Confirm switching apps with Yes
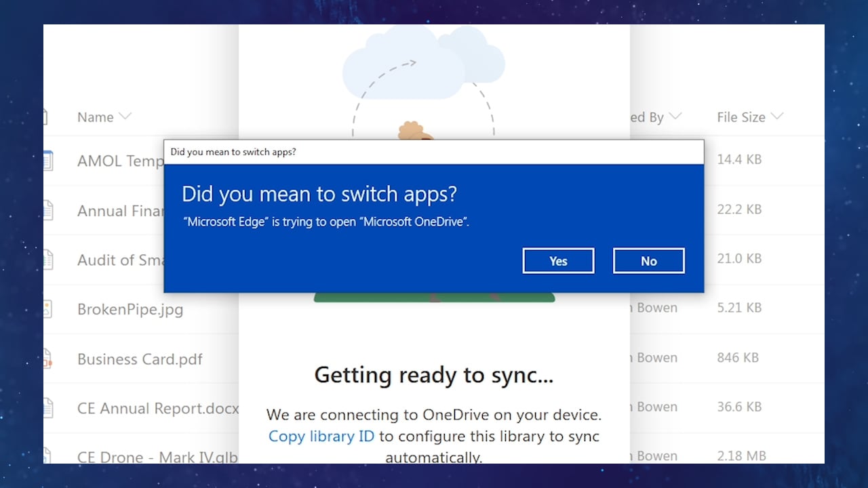 point(558,261)
